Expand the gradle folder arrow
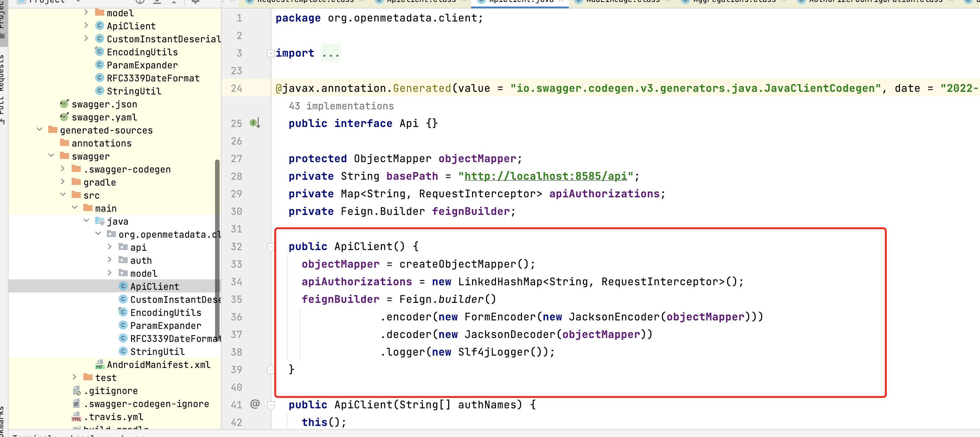 coord(63,181)
